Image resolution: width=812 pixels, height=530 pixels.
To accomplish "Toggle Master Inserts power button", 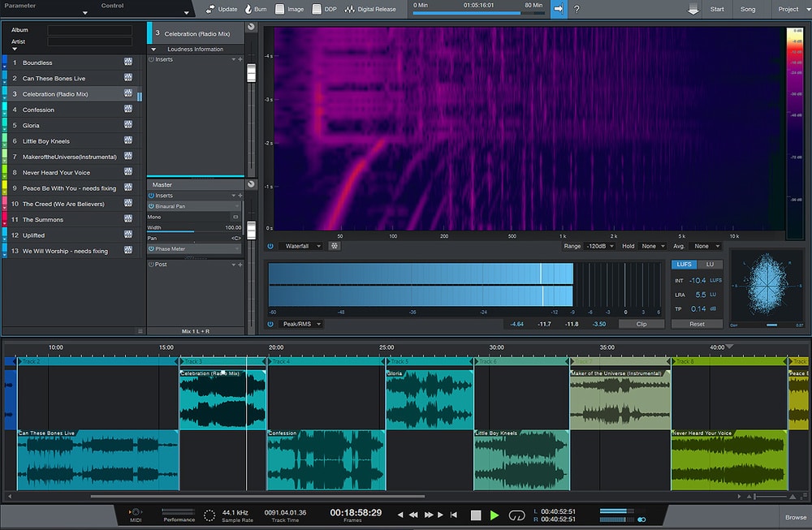I will [151, 196].
